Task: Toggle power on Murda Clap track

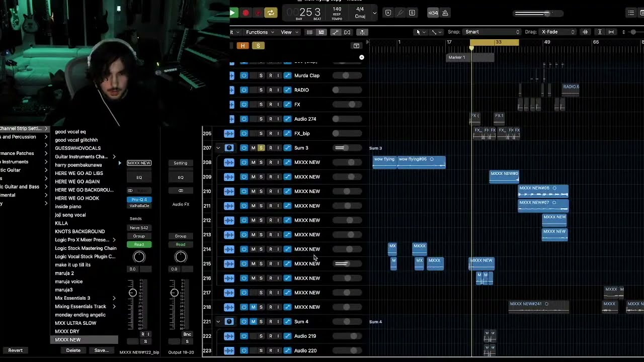Action: coord(244,75)
